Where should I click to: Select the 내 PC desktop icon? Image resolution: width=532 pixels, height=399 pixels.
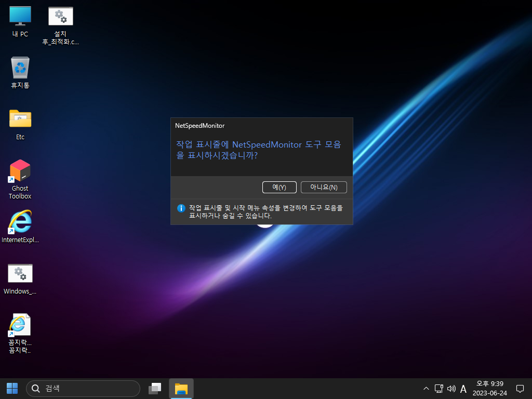[20, 21]
